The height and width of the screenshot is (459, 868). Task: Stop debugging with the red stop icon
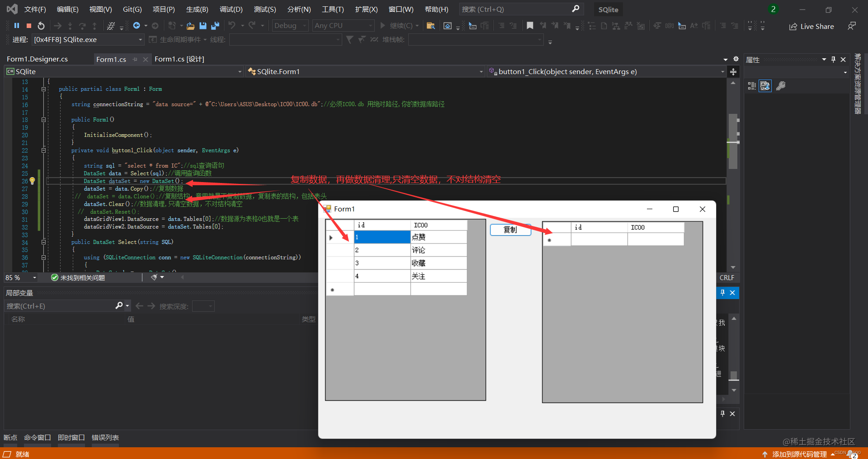click(x=28, y=25)
